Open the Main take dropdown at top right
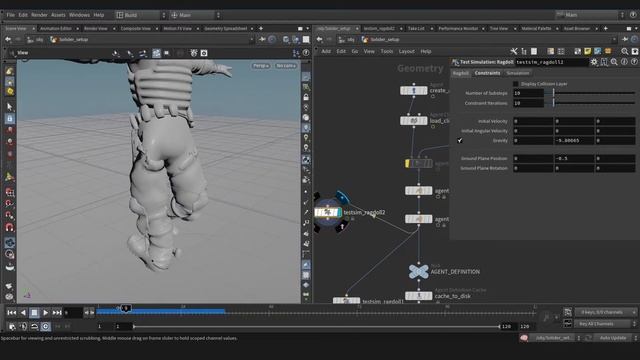The image size is (640, 360). pyautogui.click(x=590, y=15)
